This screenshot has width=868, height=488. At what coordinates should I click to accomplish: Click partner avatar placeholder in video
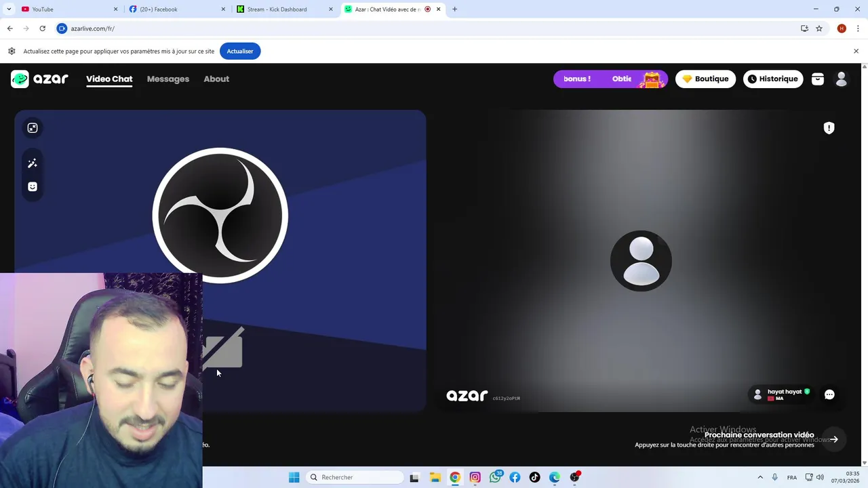click(x=641, y=261)
